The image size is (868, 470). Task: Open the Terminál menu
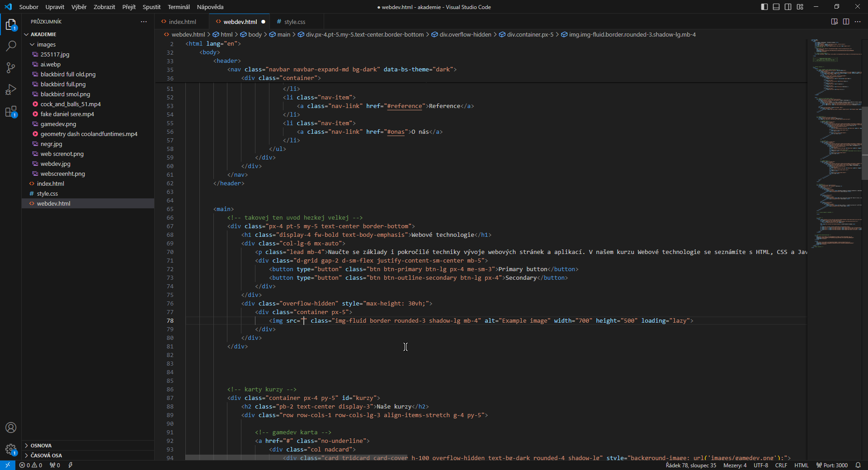tap(179, 7)
